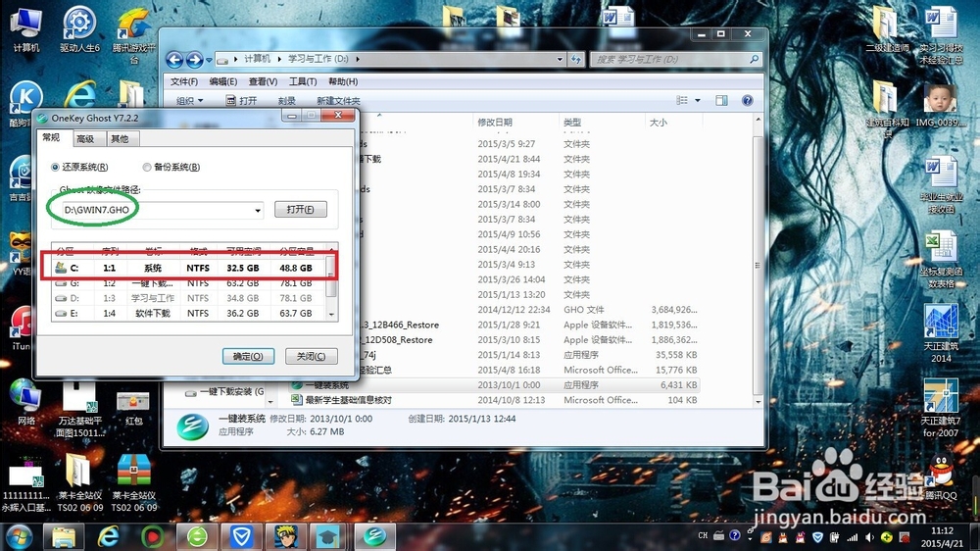Viewport: 980px width, 551px height.
Task: Open the 腾讯QQ desktop icon
Action: [x=941, y=476]
